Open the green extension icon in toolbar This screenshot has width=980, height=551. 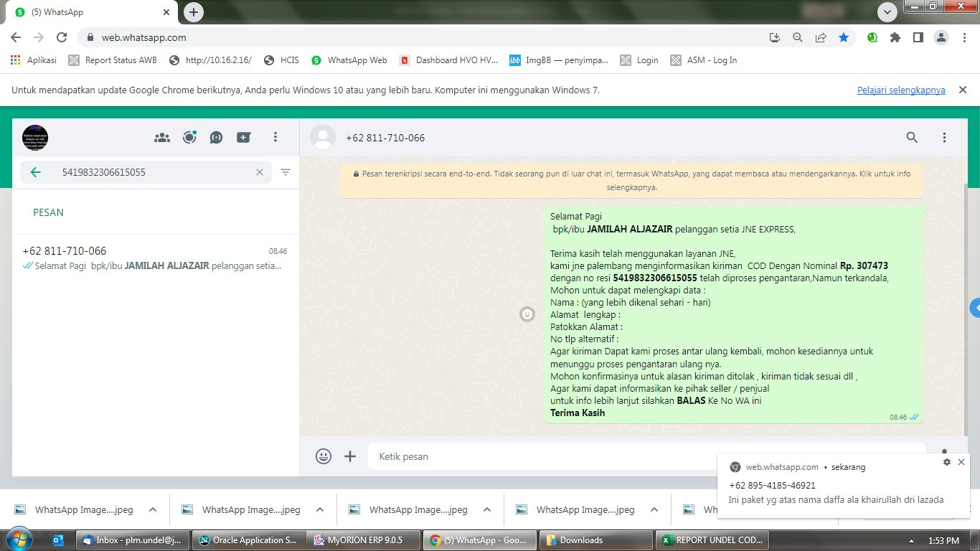pos(872,37)
